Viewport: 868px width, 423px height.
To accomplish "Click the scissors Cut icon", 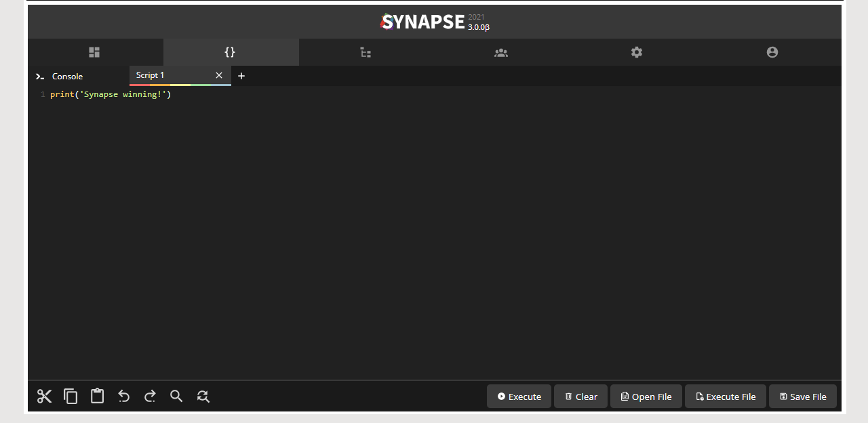I will pyautogui.click(x=45, y=397).
